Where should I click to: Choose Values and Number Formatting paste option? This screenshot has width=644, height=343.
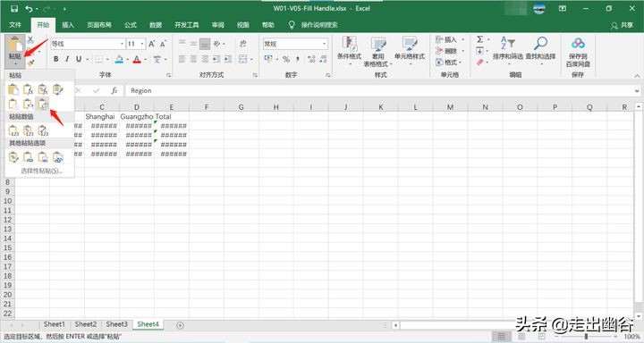(x=28, y=131)
